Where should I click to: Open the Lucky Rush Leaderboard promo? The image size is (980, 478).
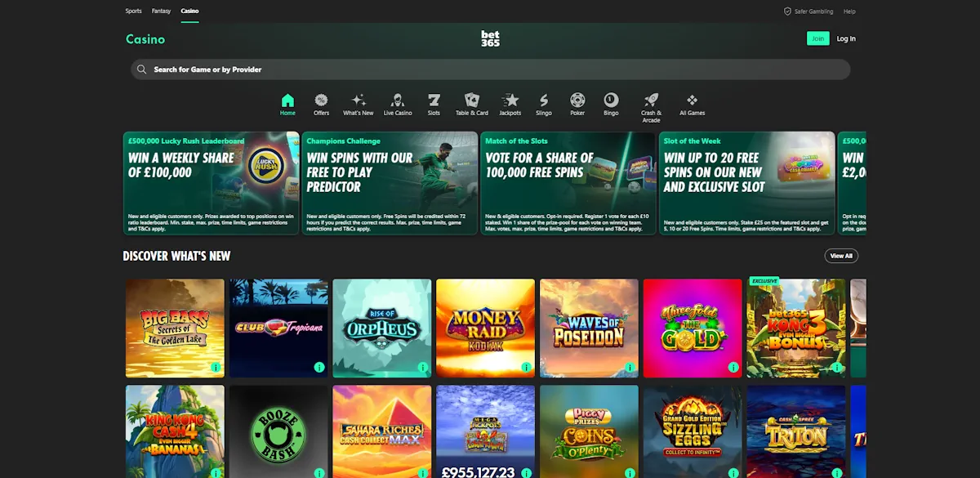click(211, 183)
